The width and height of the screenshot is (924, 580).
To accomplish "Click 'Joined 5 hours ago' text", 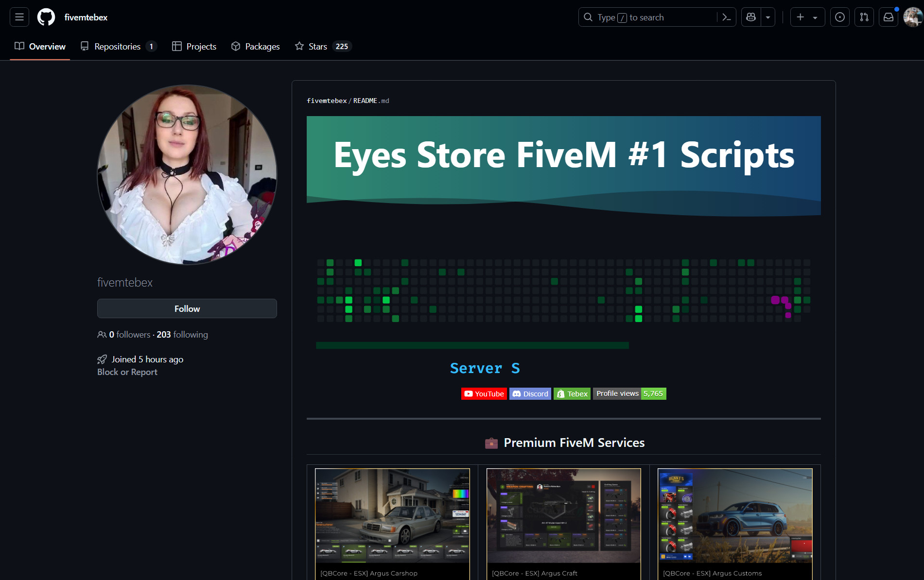I will [x=147, y=359].
